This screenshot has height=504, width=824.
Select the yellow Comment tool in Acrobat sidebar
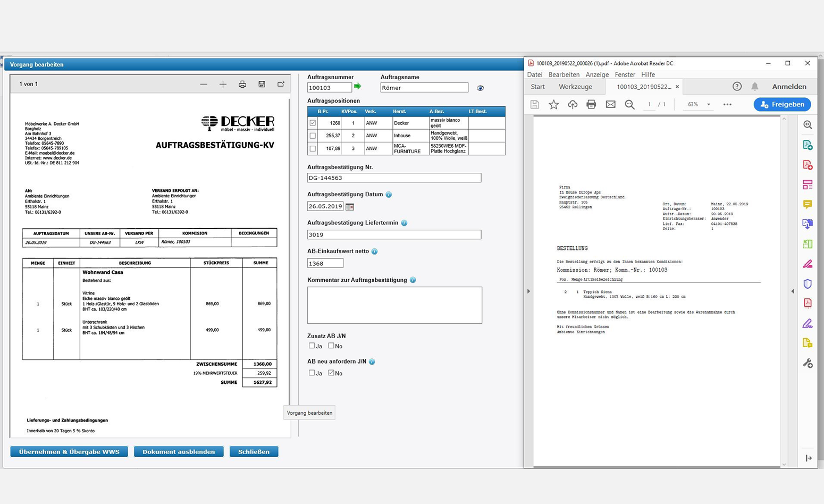coord(808,205)
